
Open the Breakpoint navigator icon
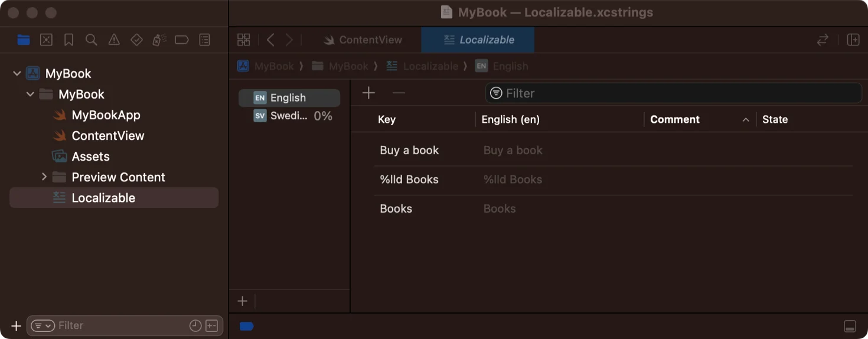182,40
